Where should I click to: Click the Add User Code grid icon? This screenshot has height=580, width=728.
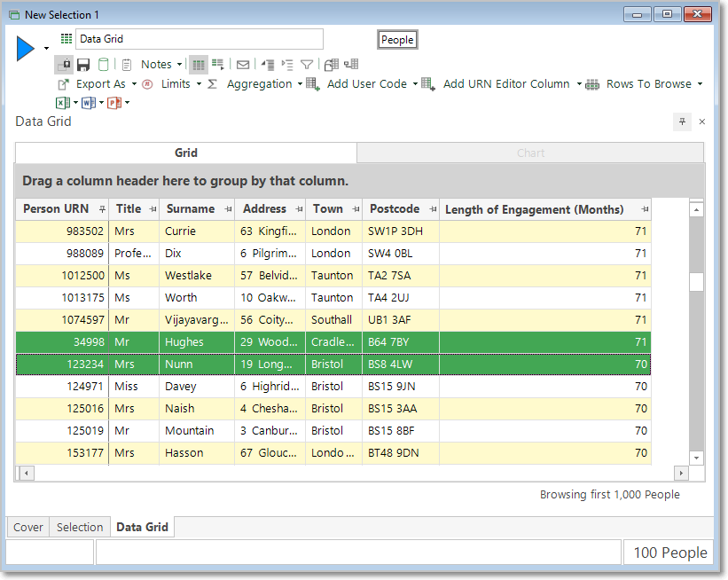[312, 84]
